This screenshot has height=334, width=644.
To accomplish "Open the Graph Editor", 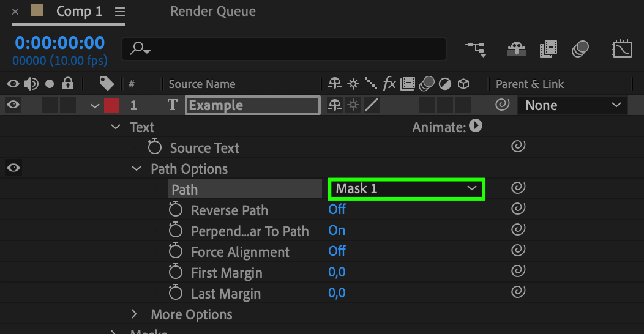I will click(x=622, y=49).
